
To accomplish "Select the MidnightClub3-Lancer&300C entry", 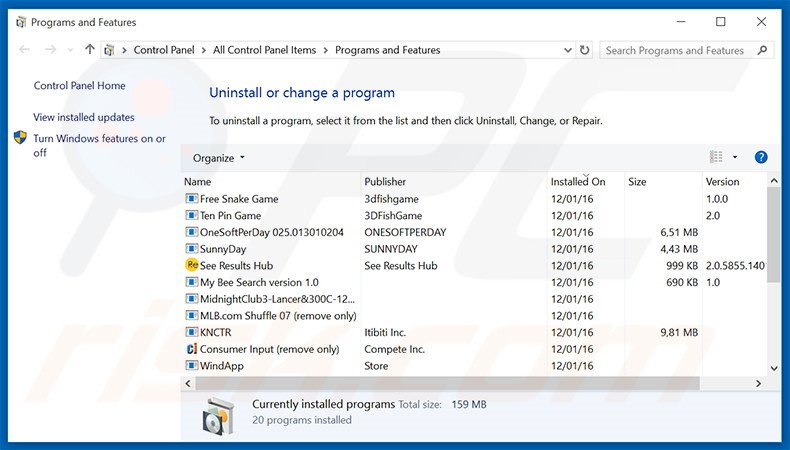I will [277, 299].
